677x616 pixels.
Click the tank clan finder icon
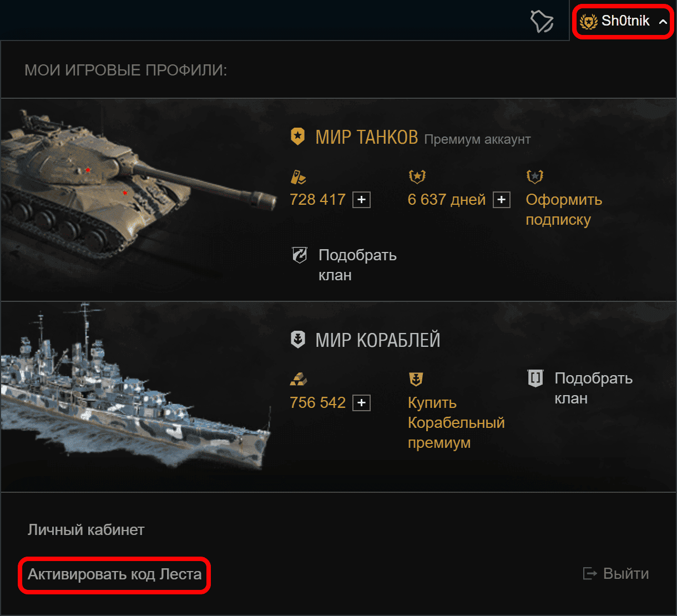click(299, 256)
